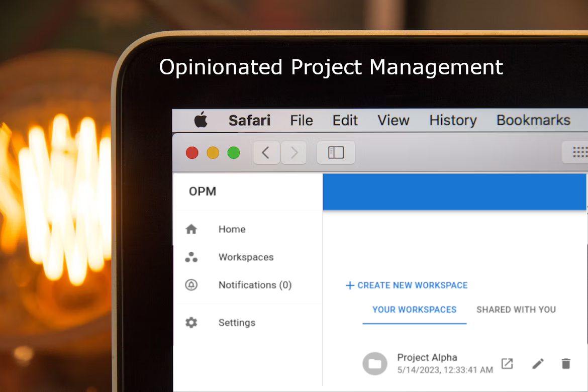Open the History menu
The image size is (588, 392).
tap(453, 121)
